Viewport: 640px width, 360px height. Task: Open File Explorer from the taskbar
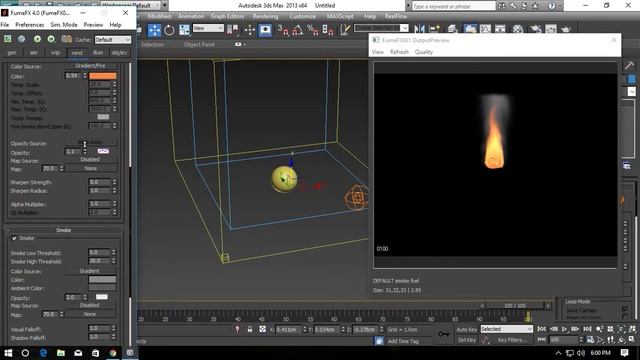pos(60,353)
